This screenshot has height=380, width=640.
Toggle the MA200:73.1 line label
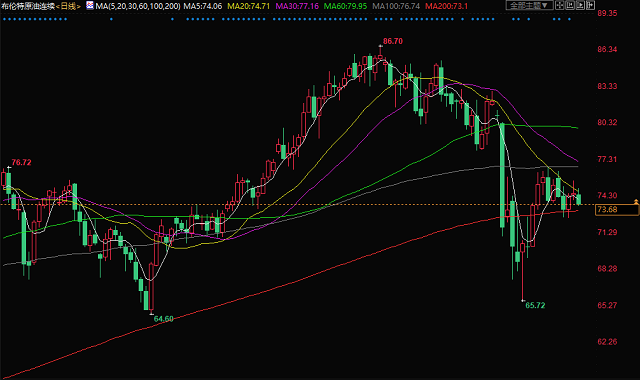(x=447, y=6)
